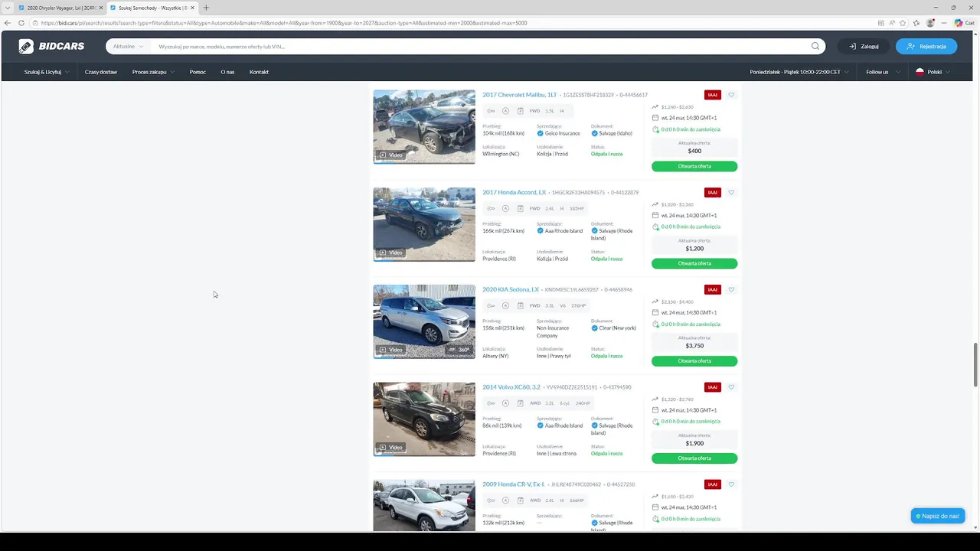Open the Kontakt menu item
The height and width of the screenshot is (551, 980).
[x=259, y=72]
